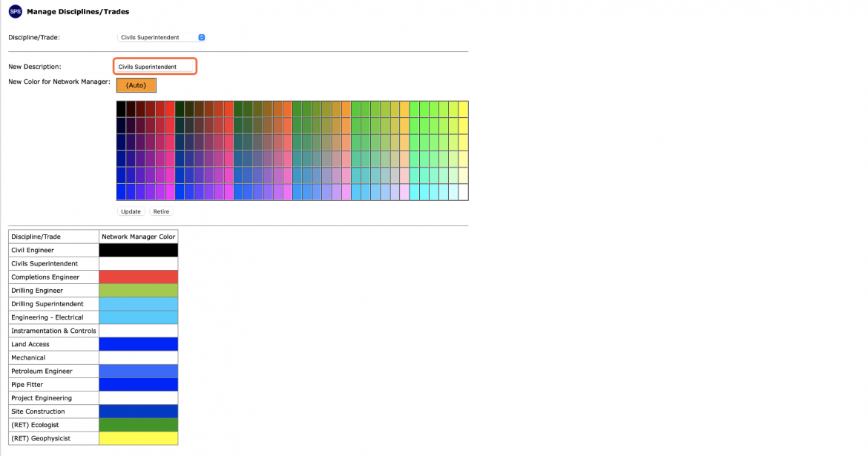This screenshot has width=868, height=456.
Task: Select the Civil Engineer row name
Action: (33, 250)
